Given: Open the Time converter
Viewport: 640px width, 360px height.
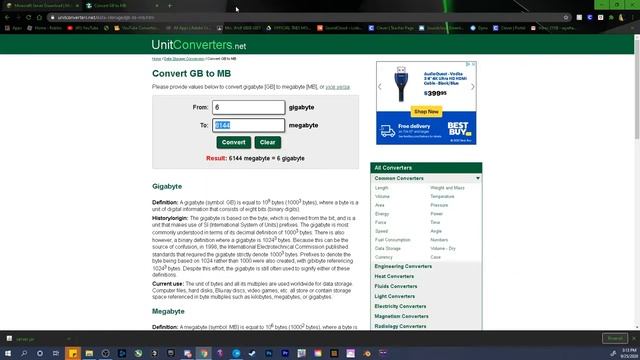Looking at the screenshot, I should click(435, 222).
